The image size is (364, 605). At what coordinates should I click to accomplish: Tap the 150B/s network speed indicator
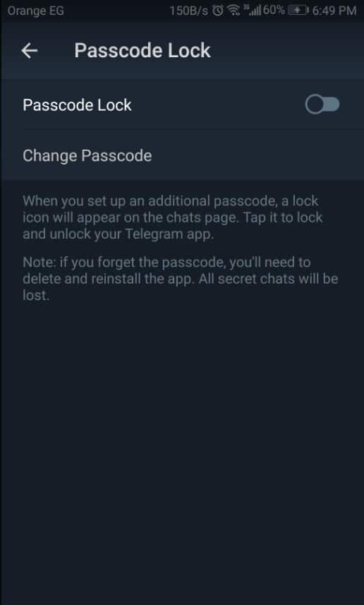pos(189,11)
